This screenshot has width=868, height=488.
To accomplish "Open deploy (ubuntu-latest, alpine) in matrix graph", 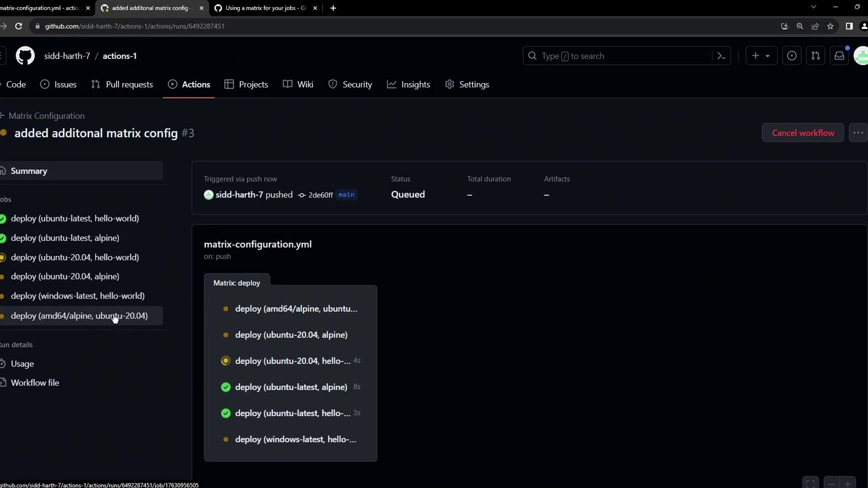I will tap(291, 387).
